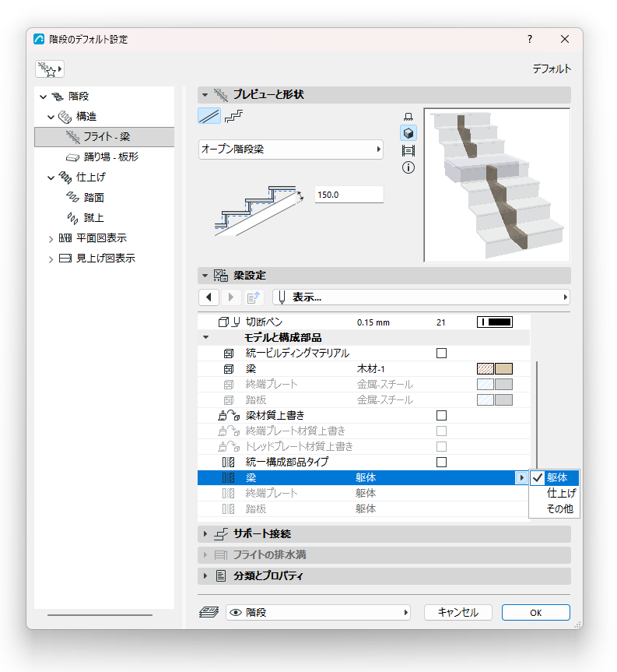
Task: Open the オープン階段梁 type dropdown
Action: pos(291,150)
